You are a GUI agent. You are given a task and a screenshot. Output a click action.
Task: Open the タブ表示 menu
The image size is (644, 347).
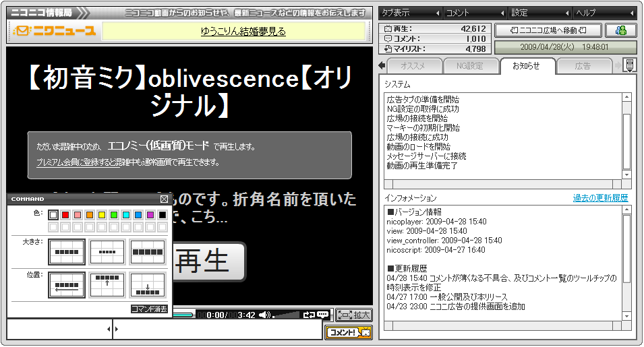pyautogui.click(x=410, y=13)
